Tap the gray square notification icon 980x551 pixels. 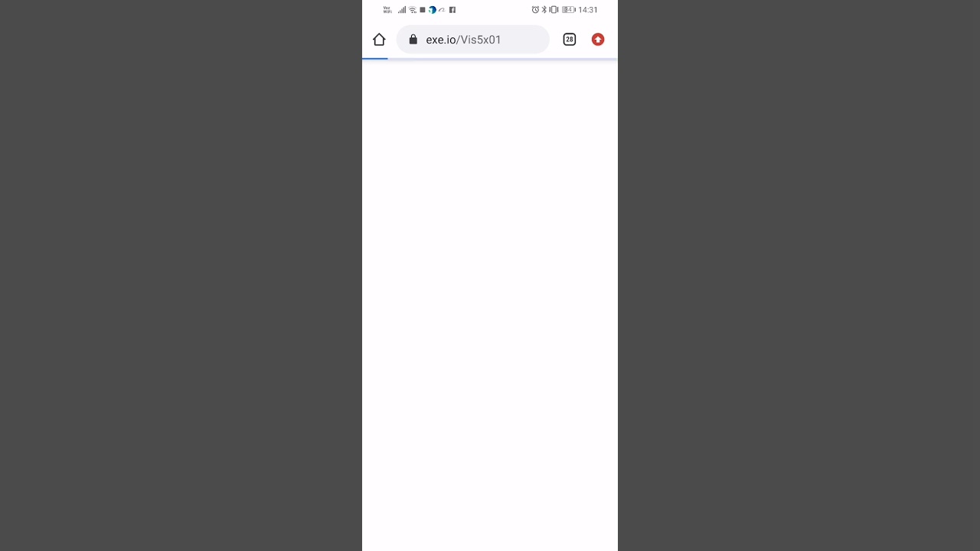click(x=423, y=10)
